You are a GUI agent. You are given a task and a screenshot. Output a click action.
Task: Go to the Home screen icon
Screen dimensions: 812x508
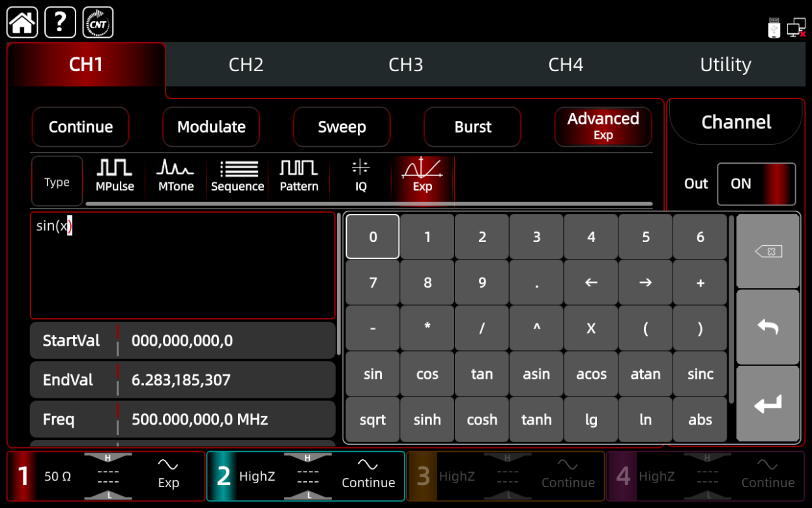(x=22, y=23)
